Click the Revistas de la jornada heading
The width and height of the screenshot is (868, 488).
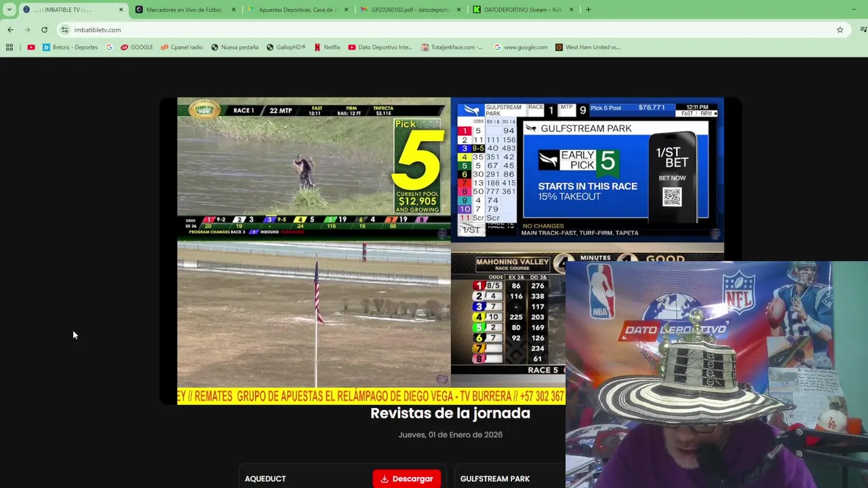click(450, 413)
